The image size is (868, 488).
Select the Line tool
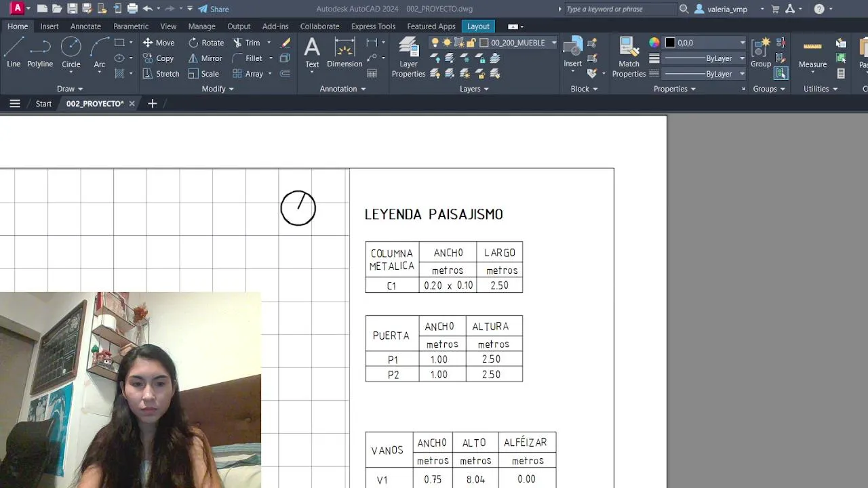14,52
